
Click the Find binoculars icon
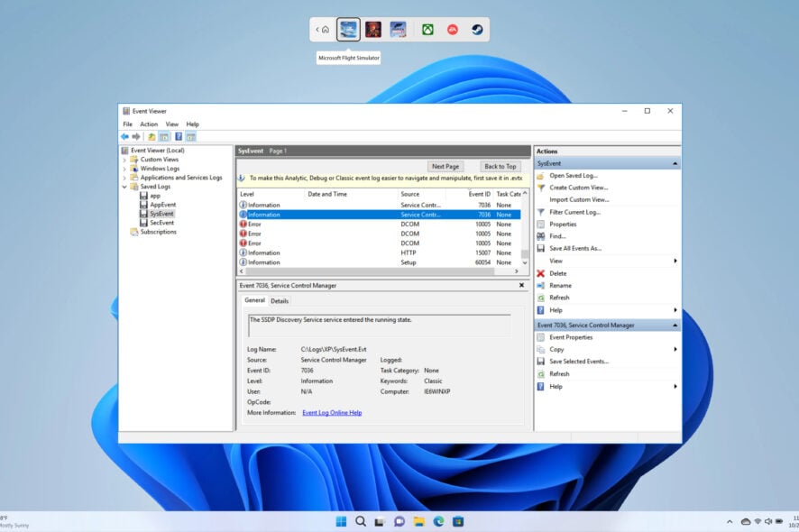coord(541,236)
